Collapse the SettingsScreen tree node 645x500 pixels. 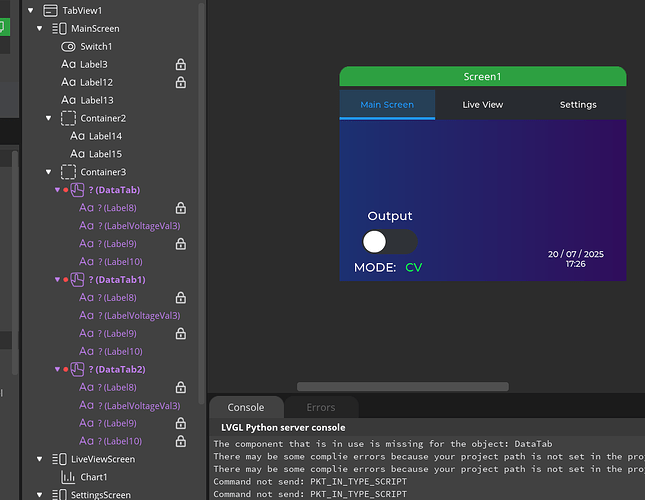point(39,495)
